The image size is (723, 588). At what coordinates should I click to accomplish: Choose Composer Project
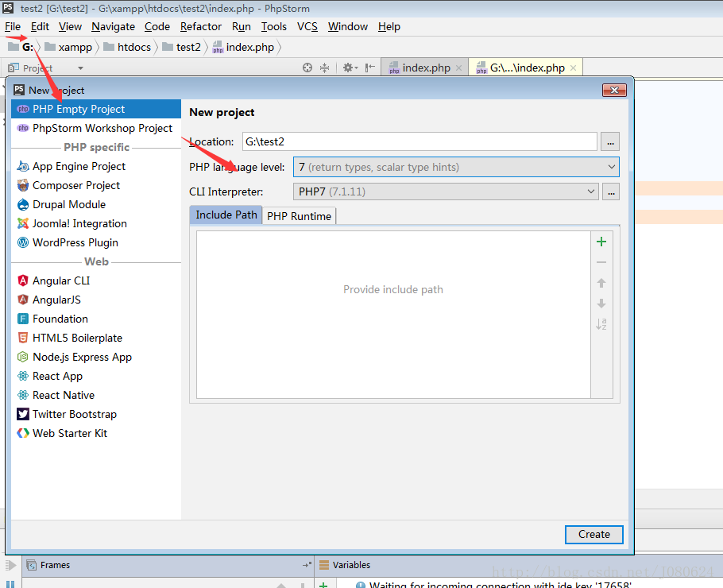pos(96,185)
